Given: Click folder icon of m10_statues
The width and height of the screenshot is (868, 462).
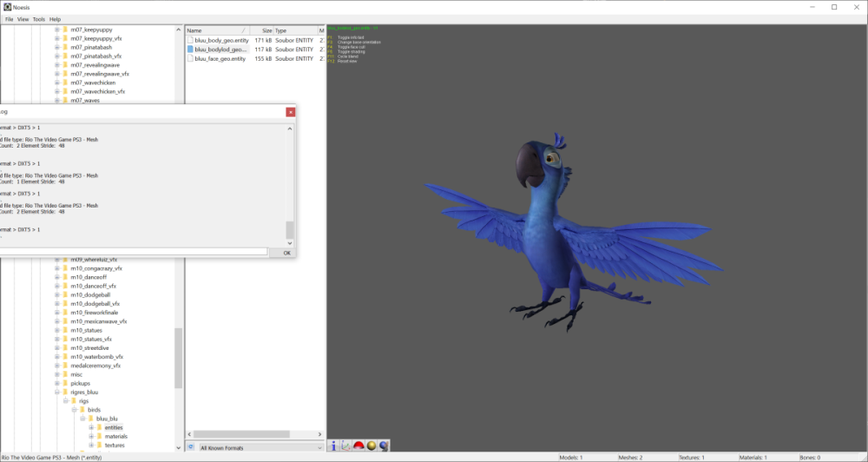Looking at the screenshot, I should [65, 330].
